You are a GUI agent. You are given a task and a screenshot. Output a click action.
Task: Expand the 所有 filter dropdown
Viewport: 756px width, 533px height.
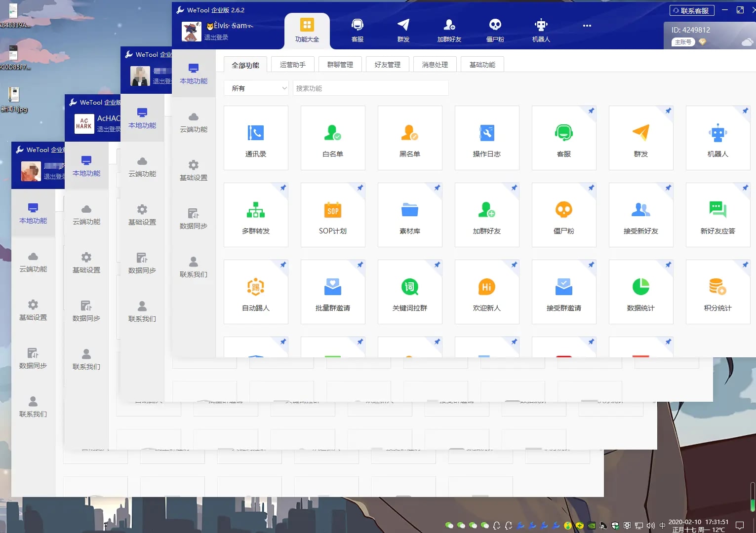(256, 88)
